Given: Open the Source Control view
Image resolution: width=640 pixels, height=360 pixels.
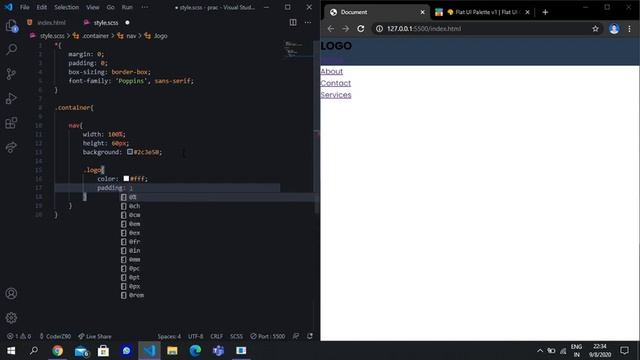Looking at the screenshot, I should pos(11,74).
